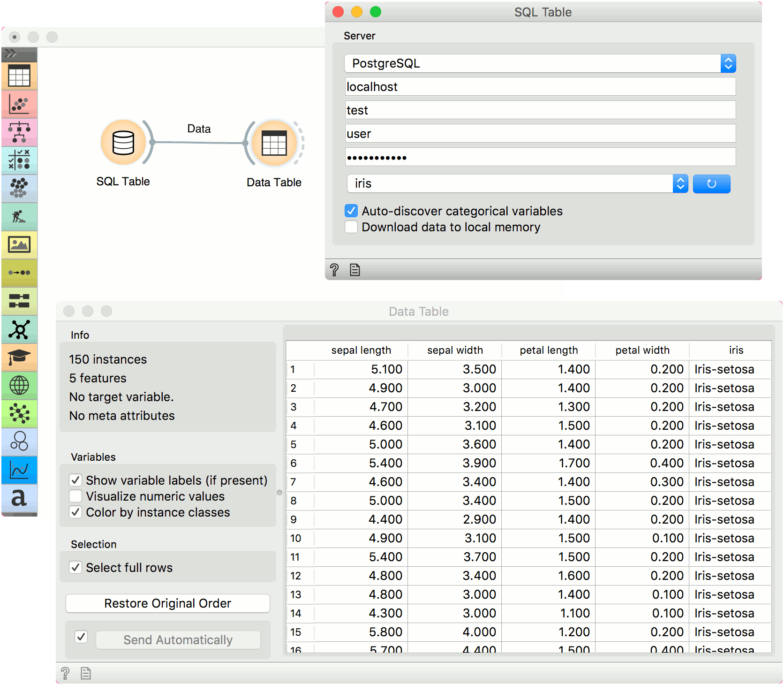
Task: Untick Select full rows option
Action: click(x=75, y=567)
